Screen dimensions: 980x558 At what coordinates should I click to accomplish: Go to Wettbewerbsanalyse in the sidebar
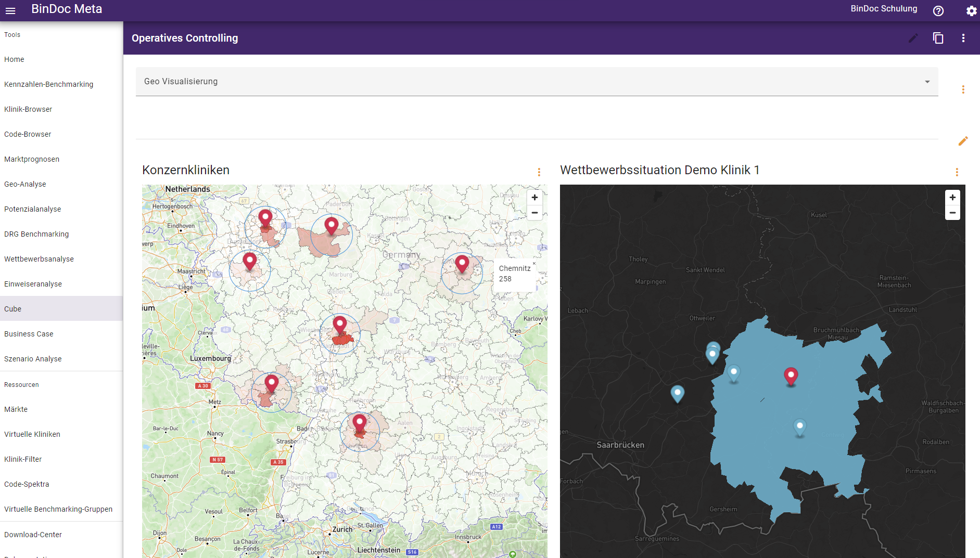pyautogui.click(x=39, y=259)
